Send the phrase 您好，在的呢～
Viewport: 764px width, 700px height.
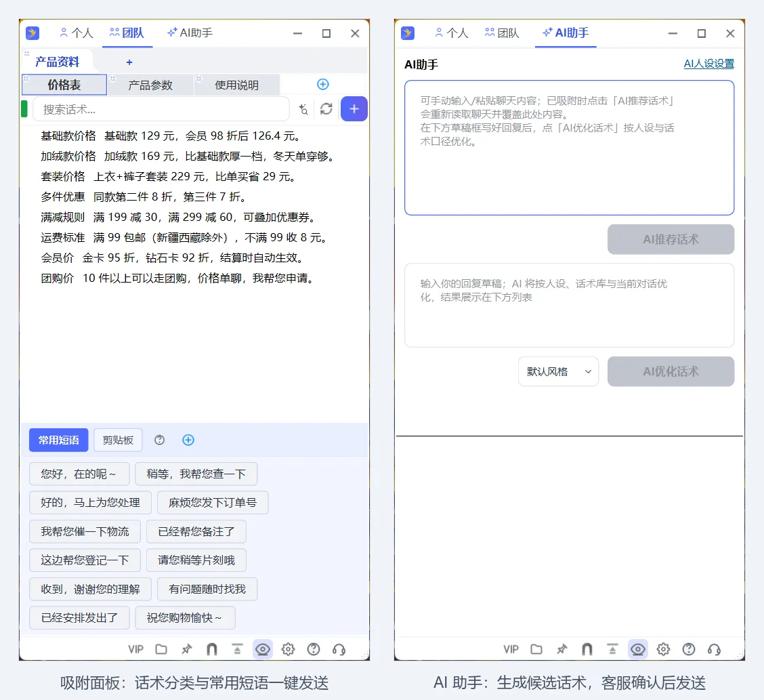tap(79, 474)
